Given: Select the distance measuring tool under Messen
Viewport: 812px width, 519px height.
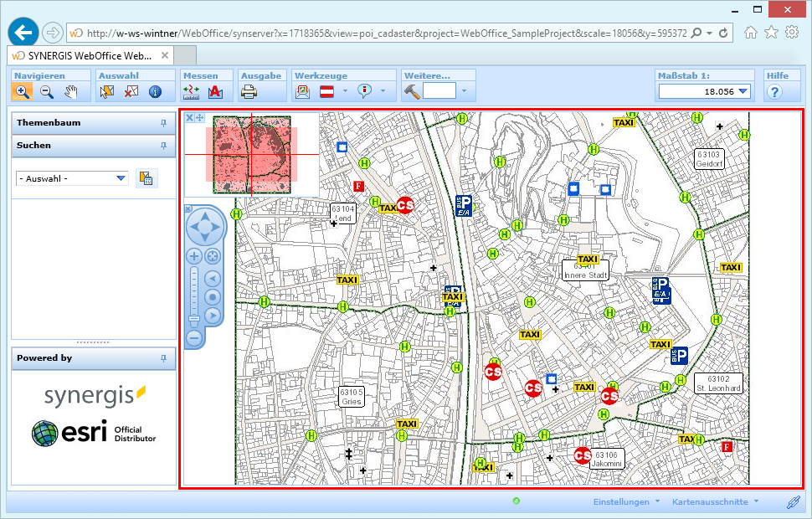Looking at the screenshot, I should coord(191,92).
